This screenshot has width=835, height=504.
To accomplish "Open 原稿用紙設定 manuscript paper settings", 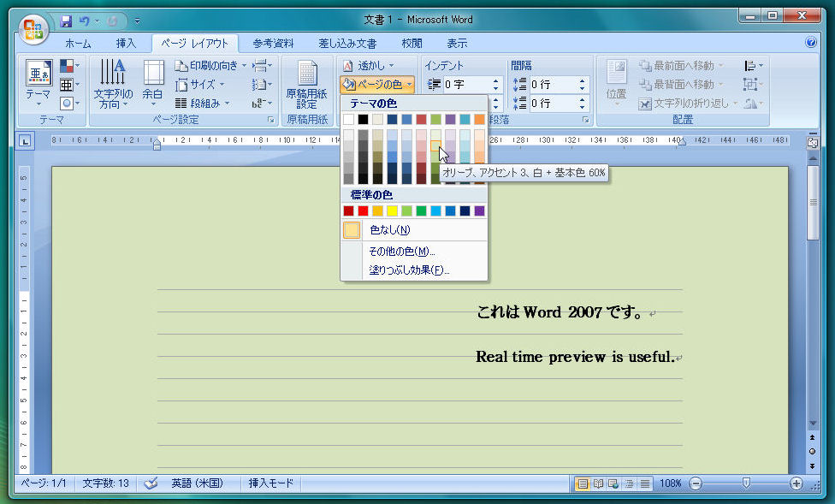I will [307, 84].
